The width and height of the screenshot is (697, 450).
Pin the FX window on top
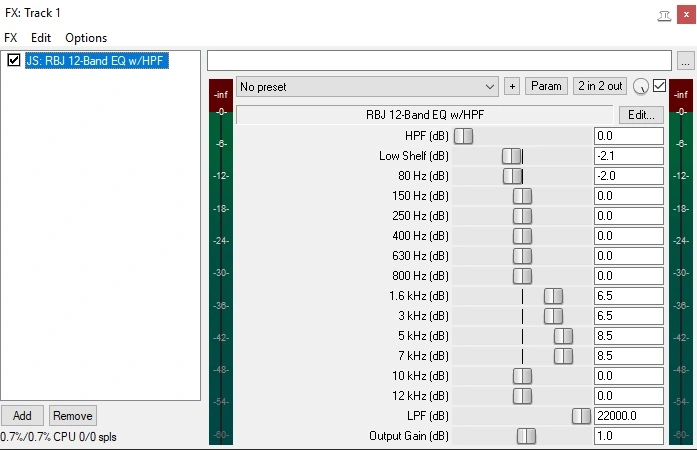[x=664, y=14]
